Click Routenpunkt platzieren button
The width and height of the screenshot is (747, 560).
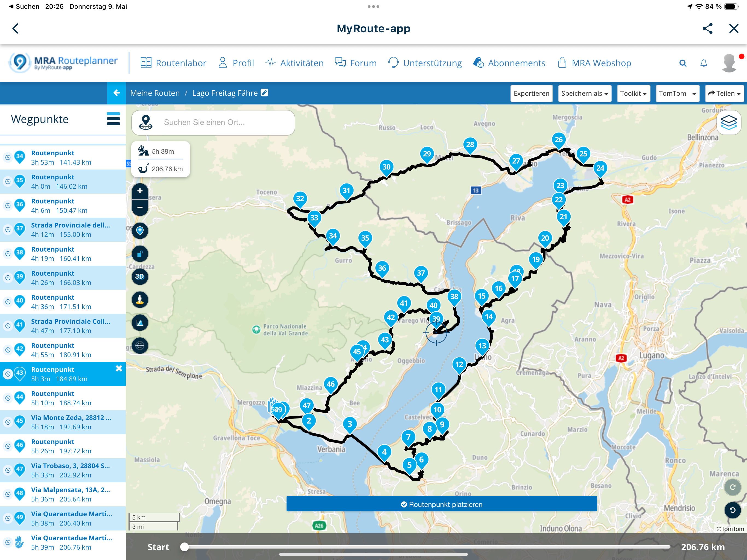pos(441,504)
